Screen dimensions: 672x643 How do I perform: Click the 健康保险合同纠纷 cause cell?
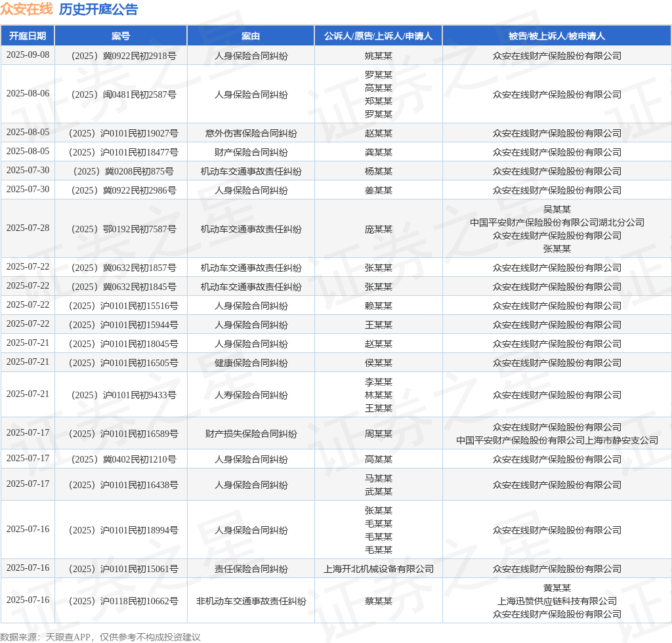(251, 363)
